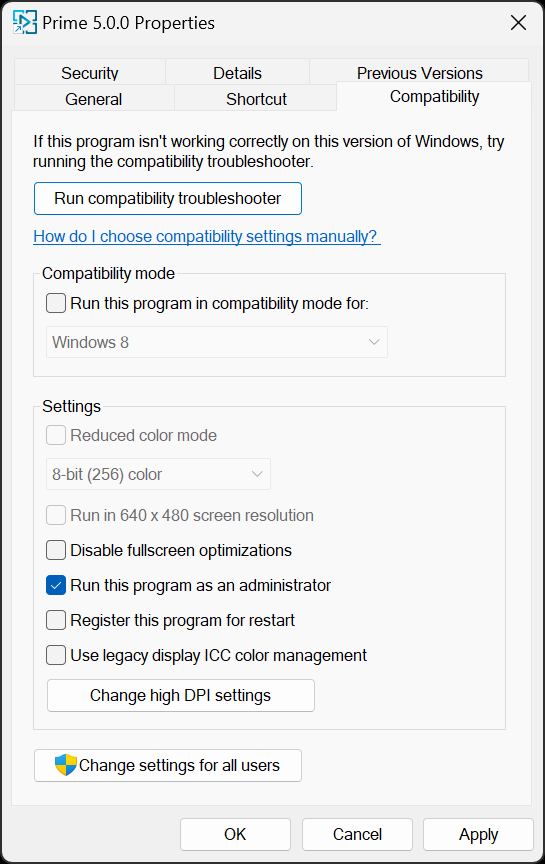This screenshot has height=864, width=545.
Task: Switch to the Shortcut tab
Action: point(256,99)
